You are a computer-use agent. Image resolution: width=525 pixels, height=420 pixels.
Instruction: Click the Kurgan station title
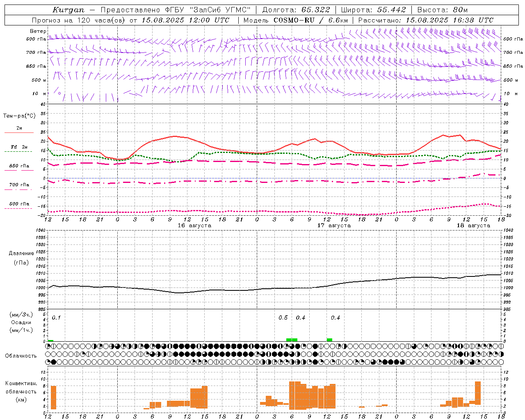tap(68, 10)
